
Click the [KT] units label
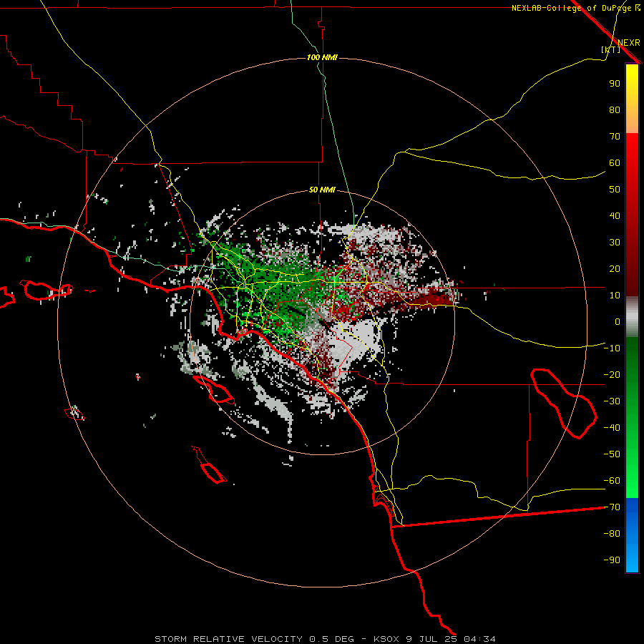[x=611, y=49]
